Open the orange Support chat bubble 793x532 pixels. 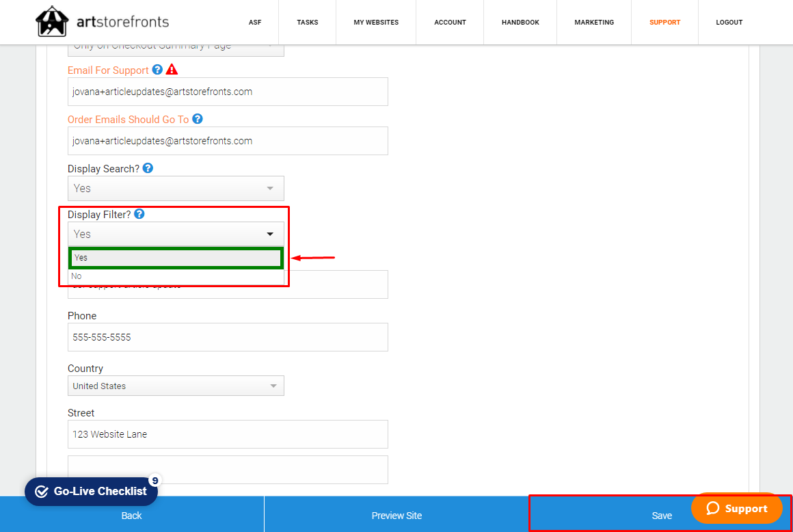click(736, 508)
